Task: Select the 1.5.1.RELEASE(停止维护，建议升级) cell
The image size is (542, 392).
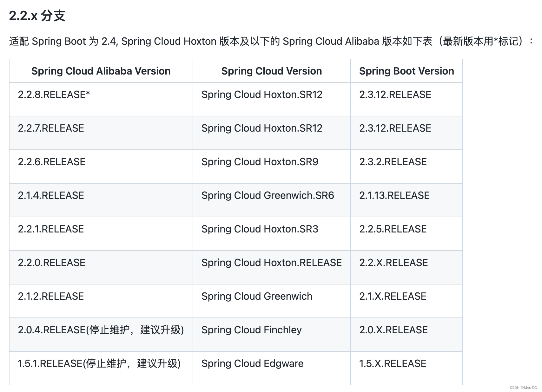Action: pos(99,363)
